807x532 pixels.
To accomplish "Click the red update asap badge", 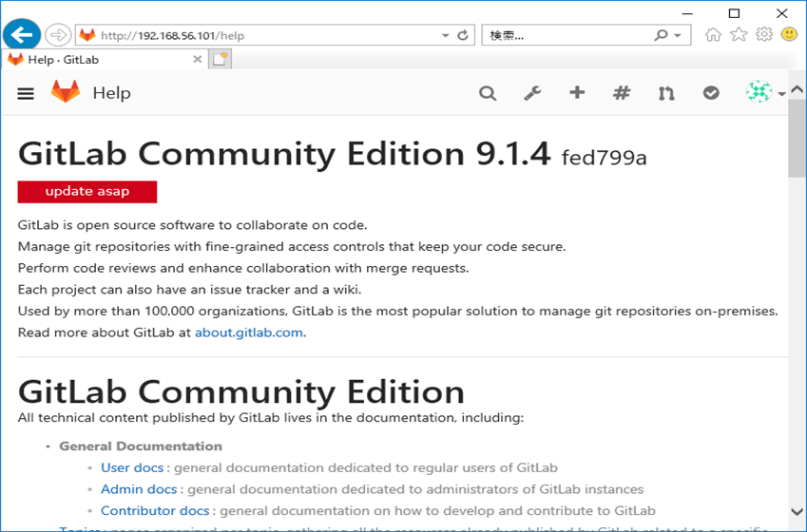I will click(x=87, y=191).
